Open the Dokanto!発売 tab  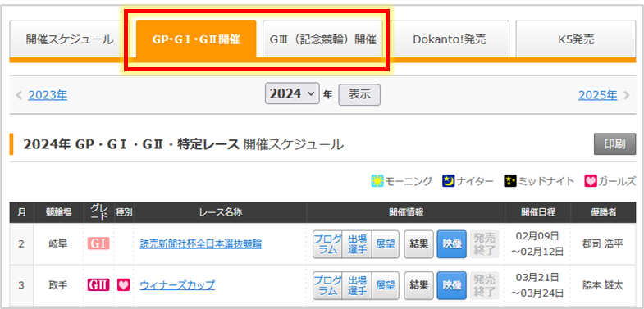pyautogui.click(x=450, y=39)
